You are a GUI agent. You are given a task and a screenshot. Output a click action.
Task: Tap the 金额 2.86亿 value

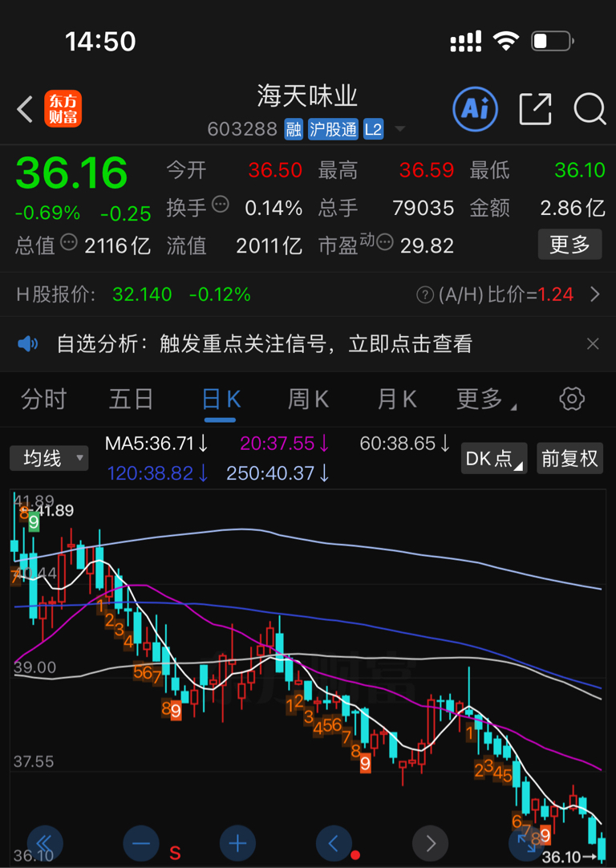click(573, 209)
